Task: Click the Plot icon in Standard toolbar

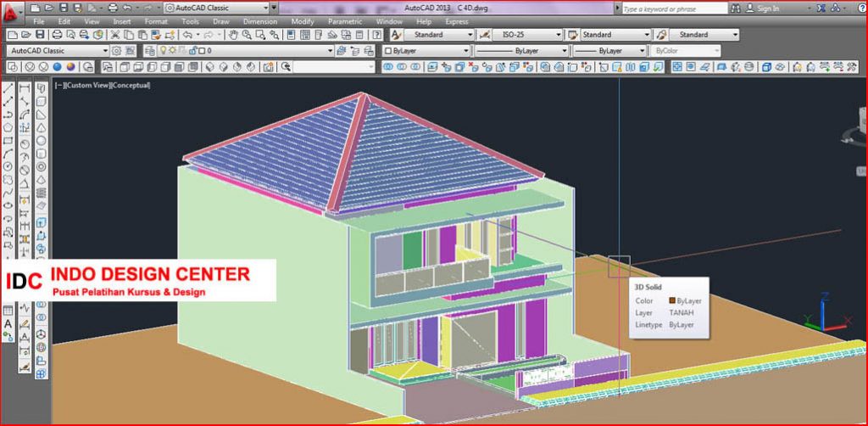Action: 57,34
